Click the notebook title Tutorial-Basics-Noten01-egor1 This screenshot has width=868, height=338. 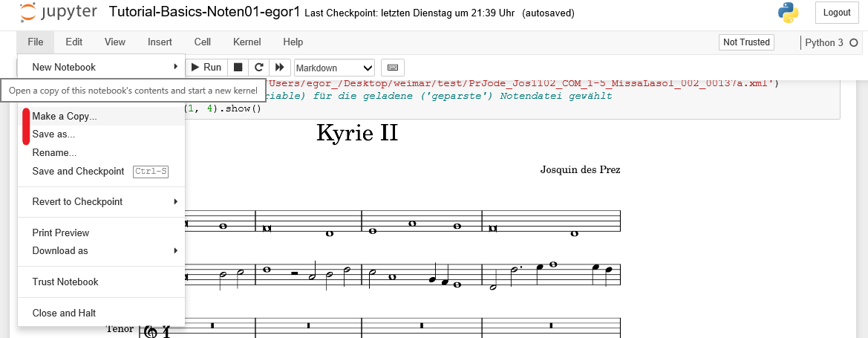[x=204, y=13]
